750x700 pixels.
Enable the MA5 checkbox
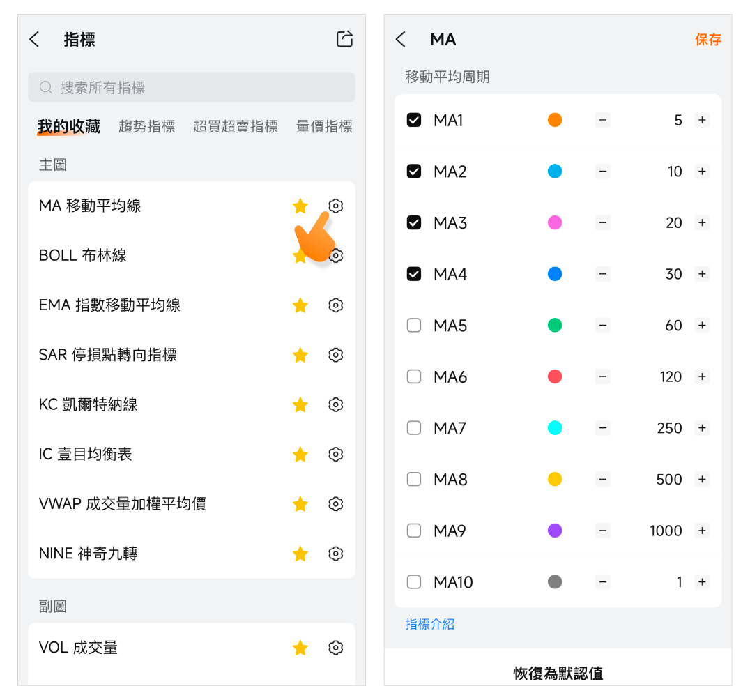pyautogui.click(x=414, y=326)
